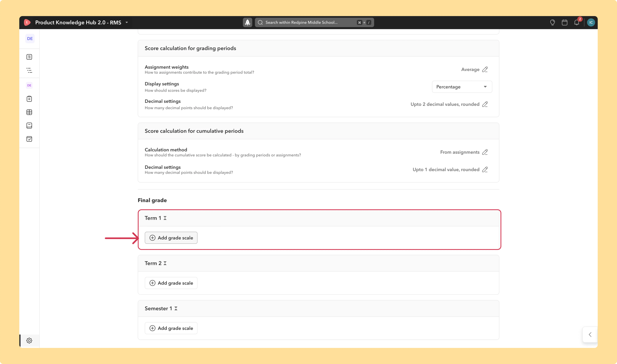Click the 'Term 2' heading text
The image size is (617, 364).
point(153,263)
